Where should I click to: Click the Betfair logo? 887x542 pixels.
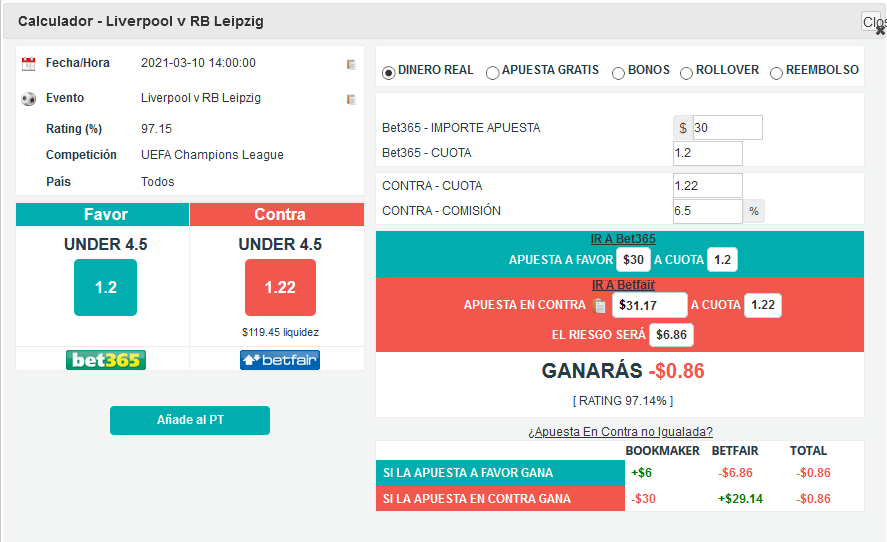click(x=280, y=360)
